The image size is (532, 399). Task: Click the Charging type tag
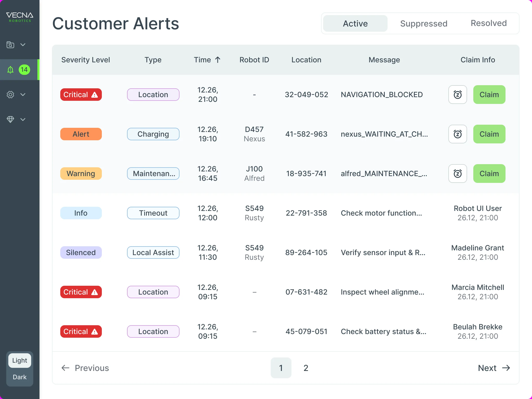(x=153, y=134)
